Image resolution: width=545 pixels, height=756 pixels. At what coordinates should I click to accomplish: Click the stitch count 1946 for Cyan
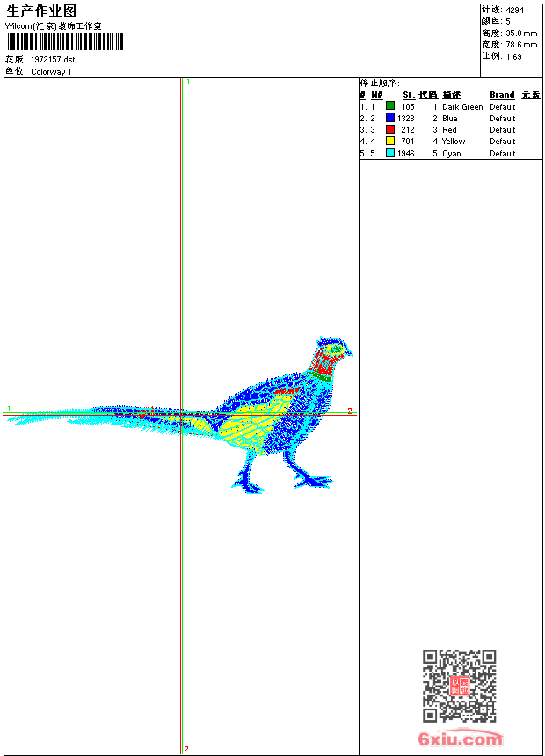click(x=405, y=154)
